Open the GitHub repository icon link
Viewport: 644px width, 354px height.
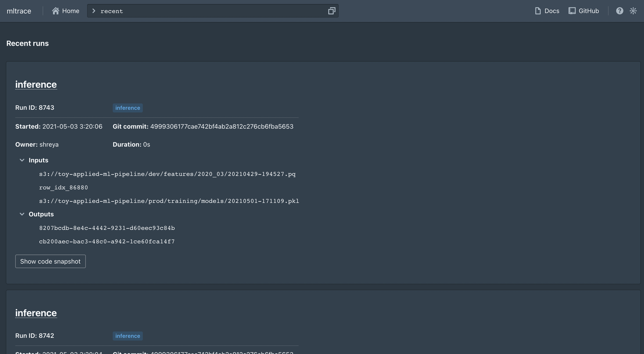(x=572, y=11)
